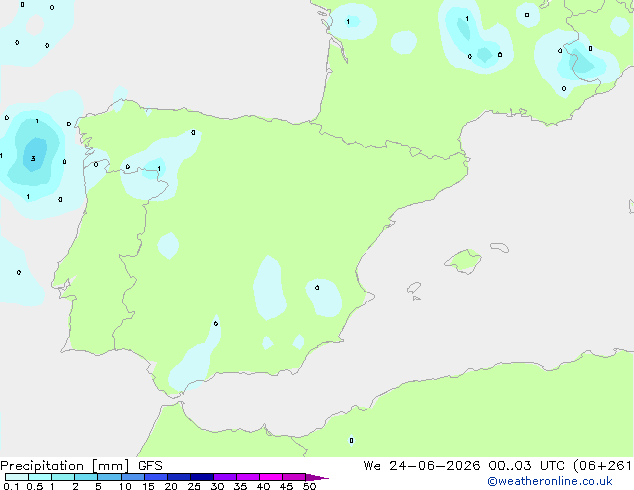
Task: Click the Menorca island outline
Action: [500, 247]
